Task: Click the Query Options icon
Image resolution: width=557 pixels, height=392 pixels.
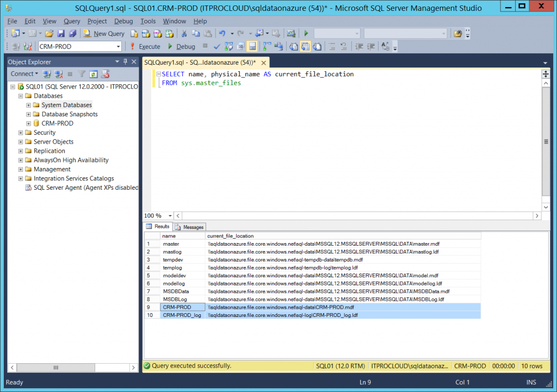Action: click(240, 47)
